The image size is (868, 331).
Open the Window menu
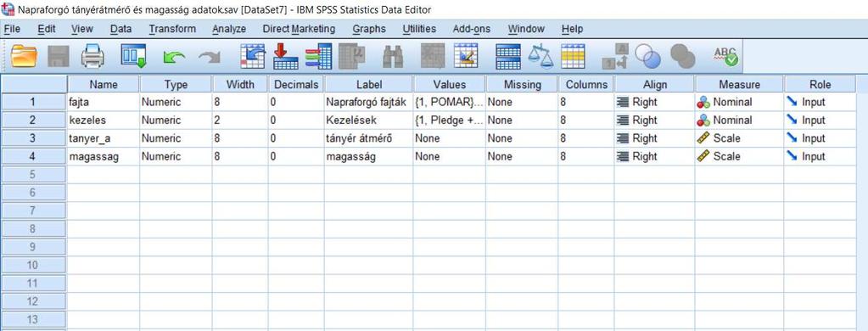click(x=526, y=29)
